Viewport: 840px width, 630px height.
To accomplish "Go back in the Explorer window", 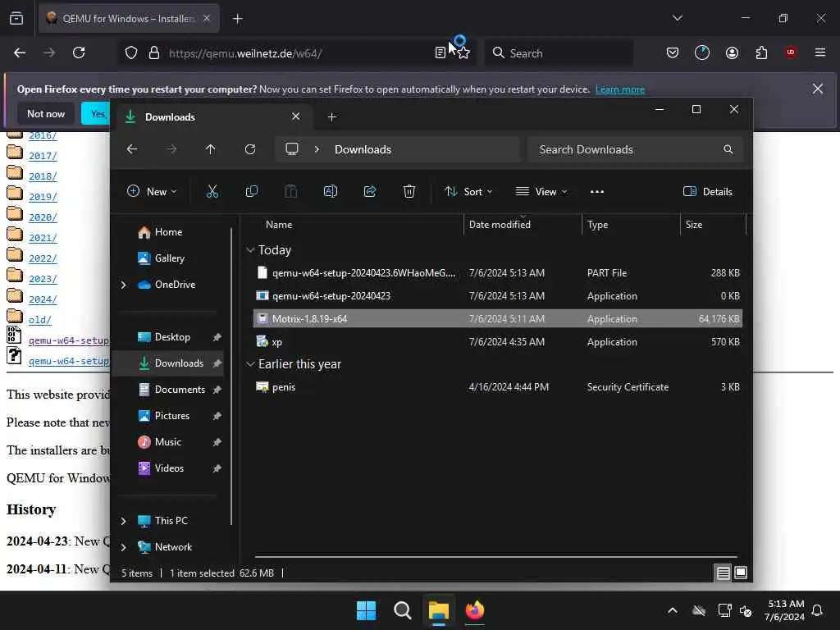I will click(x=132, y=149).
